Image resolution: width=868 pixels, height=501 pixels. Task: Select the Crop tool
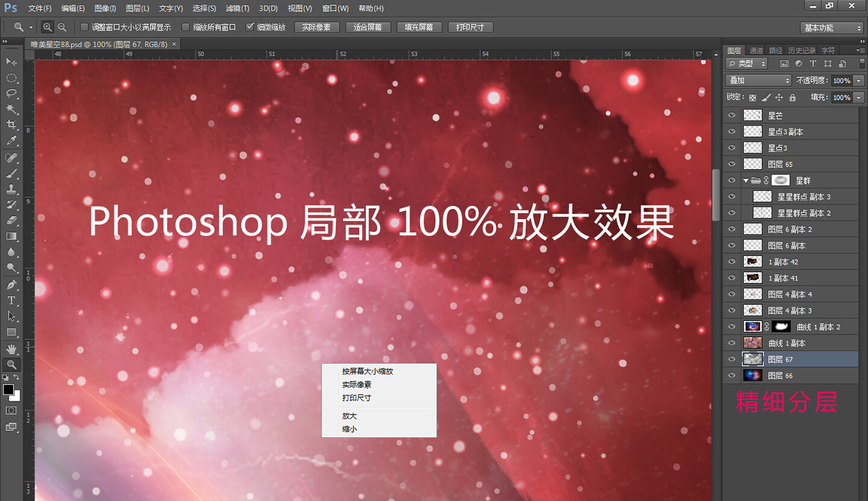[11, 125]
